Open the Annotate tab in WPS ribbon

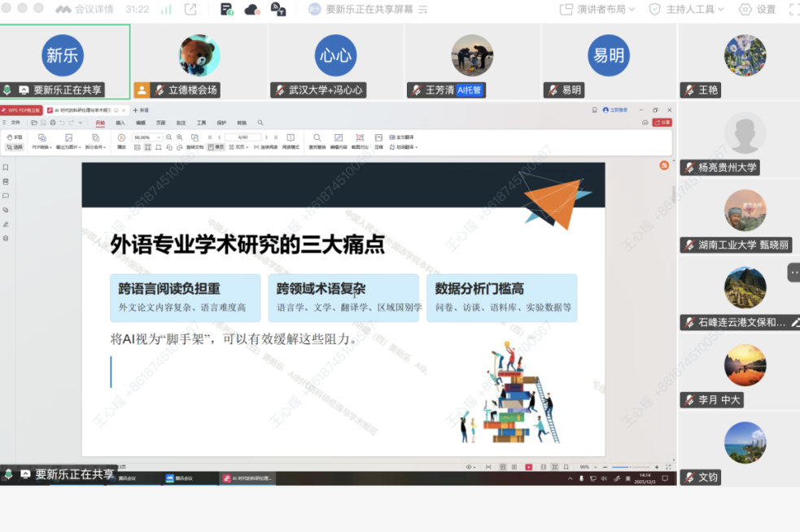pos(181,123)
